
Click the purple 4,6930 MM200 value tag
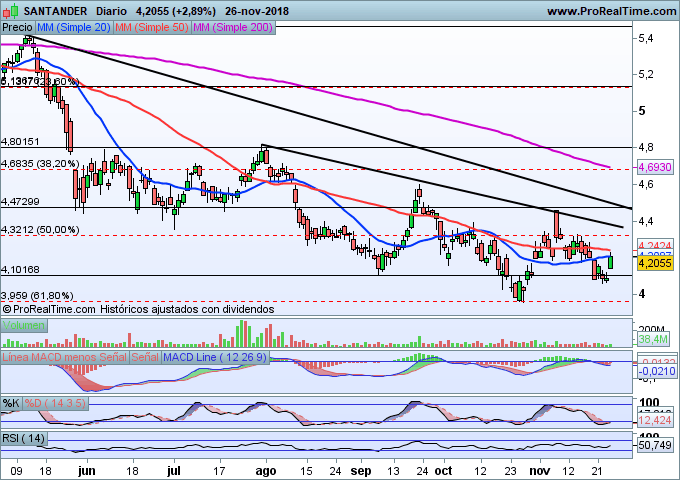(655, 167)
